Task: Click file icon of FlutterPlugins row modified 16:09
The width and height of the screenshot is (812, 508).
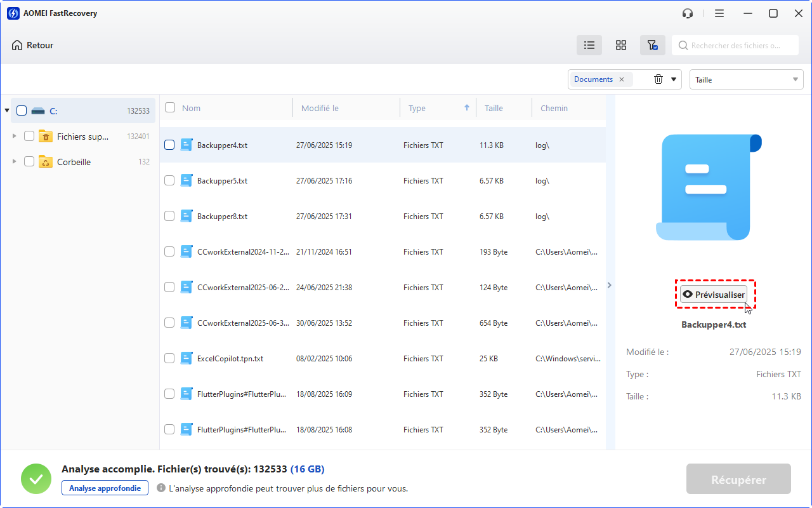Action: (x=186, y=394)
